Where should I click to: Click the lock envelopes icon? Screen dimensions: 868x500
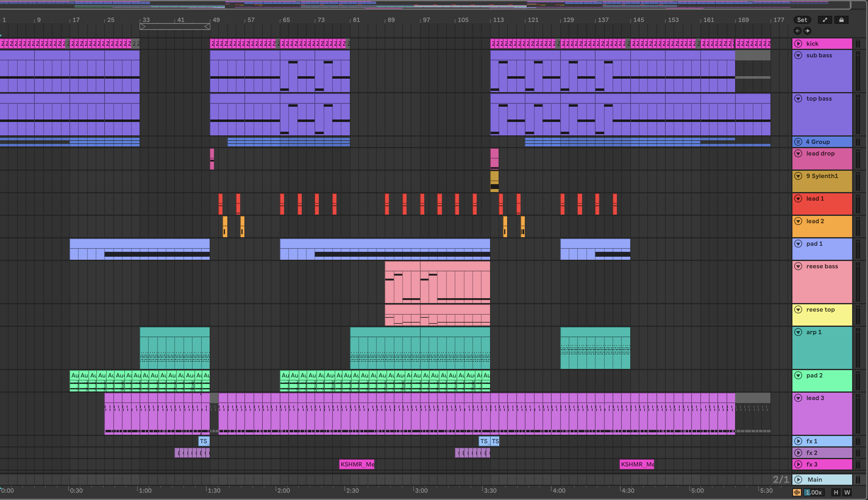(841, 20)
